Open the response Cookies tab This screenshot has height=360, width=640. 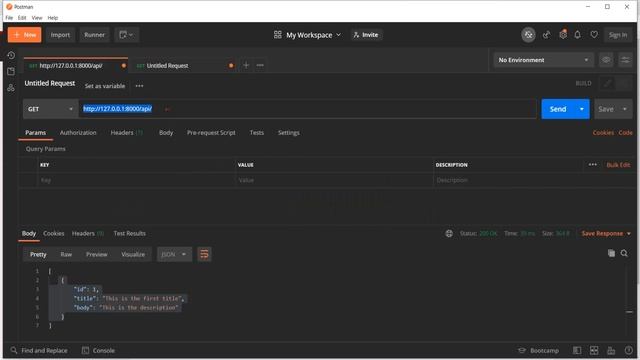(x=53, y=233)
